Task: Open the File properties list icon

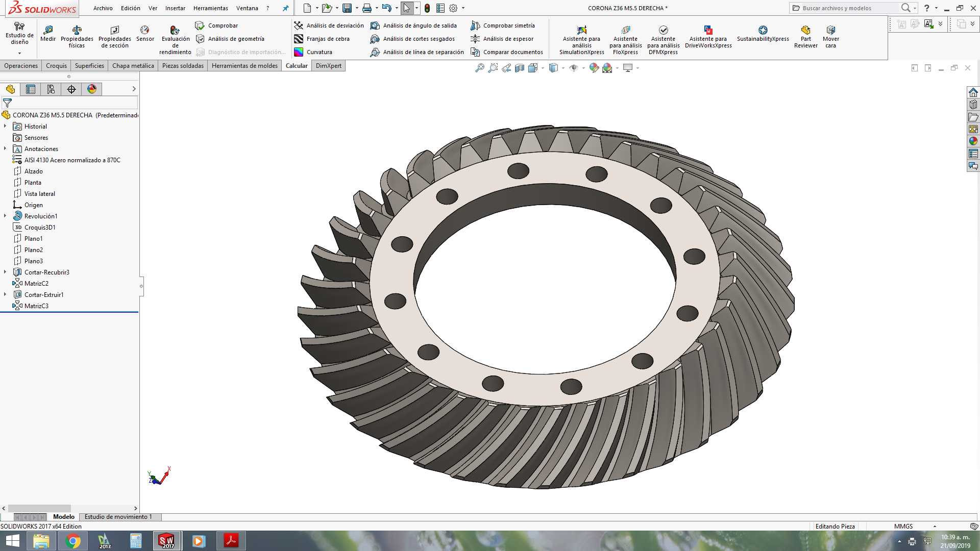Action: coord(440,8)
